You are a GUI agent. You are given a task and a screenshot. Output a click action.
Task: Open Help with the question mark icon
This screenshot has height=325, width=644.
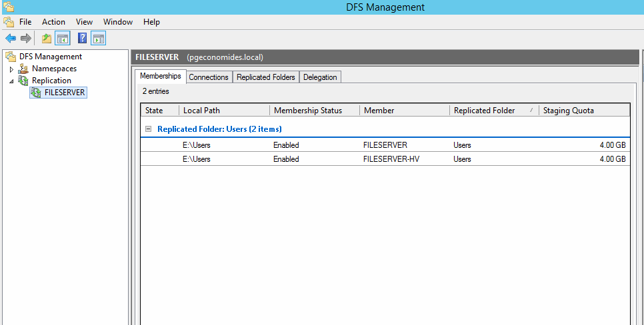click(x=83, y=38)
